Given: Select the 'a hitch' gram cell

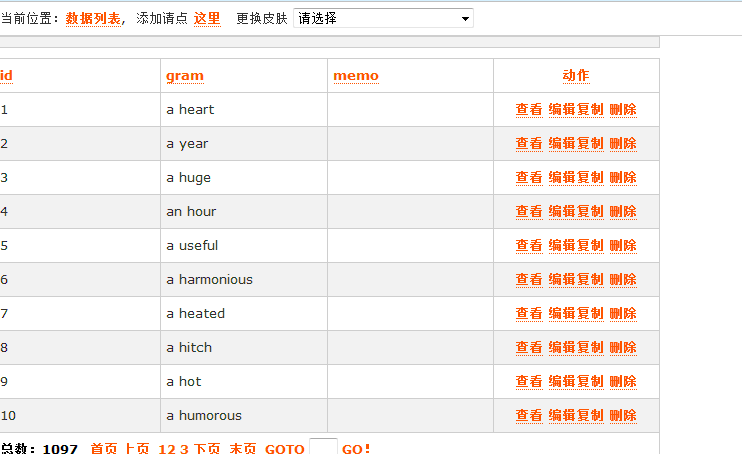Looking at the screenshot, I should point(244,347).
